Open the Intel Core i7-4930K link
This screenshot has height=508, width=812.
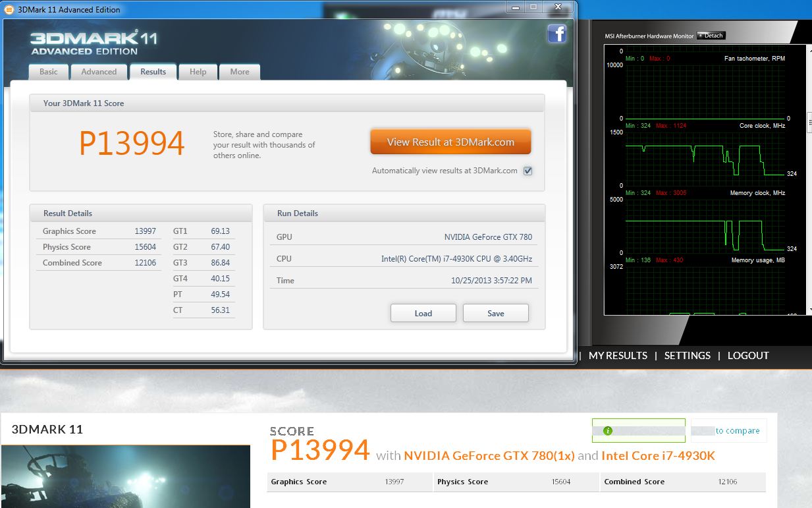click(658, 455)
